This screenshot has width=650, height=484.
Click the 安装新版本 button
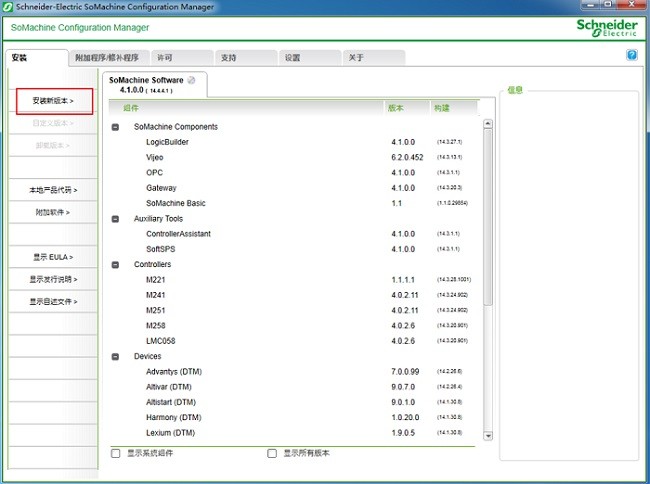pos(54,101)
